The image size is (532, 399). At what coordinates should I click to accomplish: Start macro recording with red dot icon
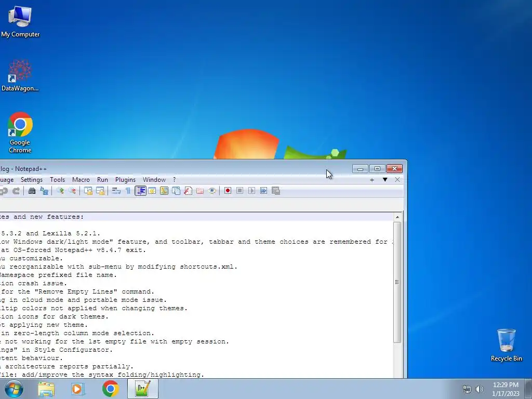pos(228,191)
